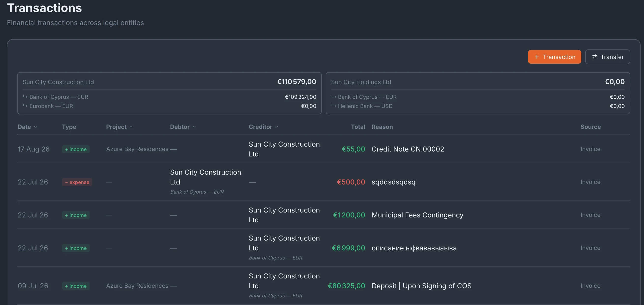Click Azure Bay Residences in the 17 Aug row
644x305 pixels.
[137, 149]
